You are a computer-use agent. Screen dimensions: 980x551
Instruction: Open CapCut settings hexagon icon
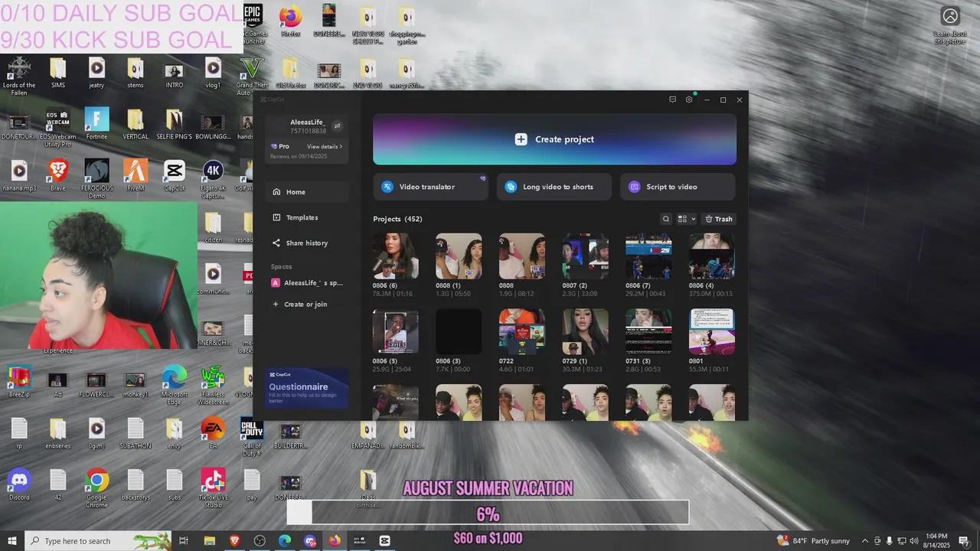tap(689, 99)
